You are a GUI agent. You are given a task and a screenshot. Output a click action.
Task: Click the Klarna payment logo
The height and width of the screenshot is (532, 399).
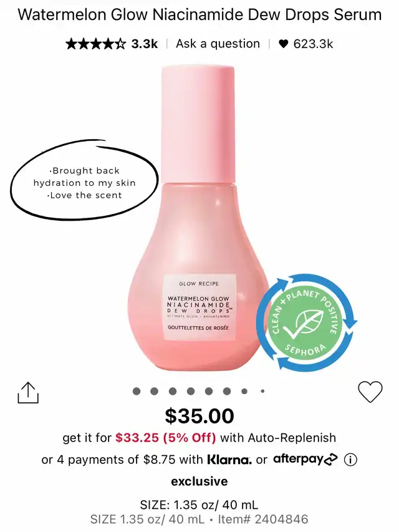(229, 460)
